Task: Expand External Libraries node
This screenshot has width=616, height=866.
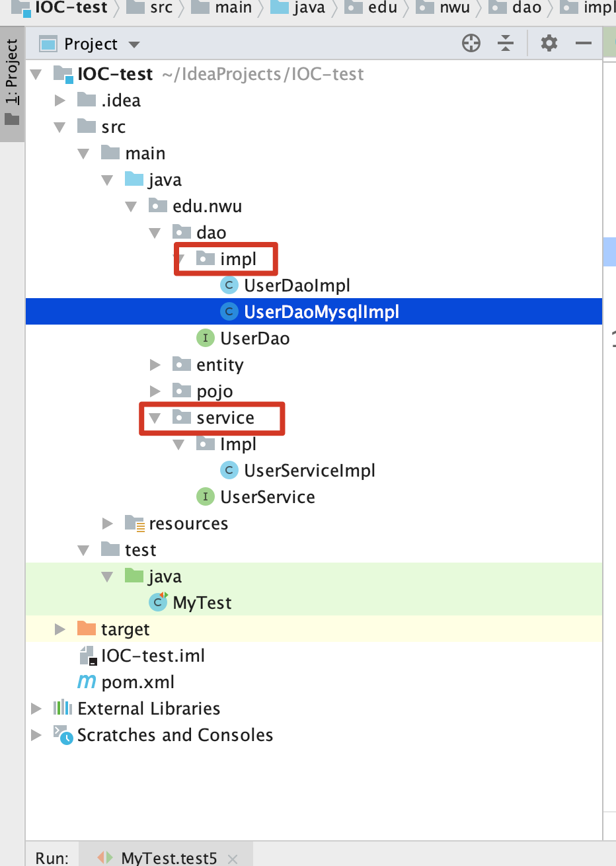Action: [36, 709]
